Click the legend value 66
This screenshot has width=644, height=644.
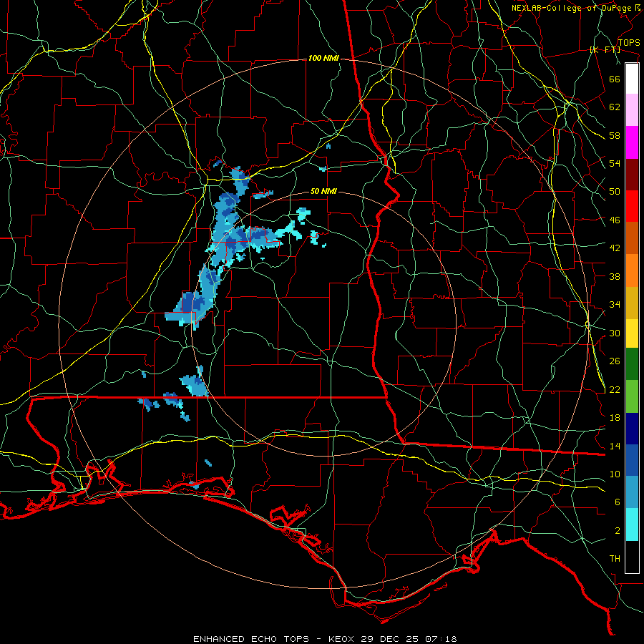[x=615, y=79]
